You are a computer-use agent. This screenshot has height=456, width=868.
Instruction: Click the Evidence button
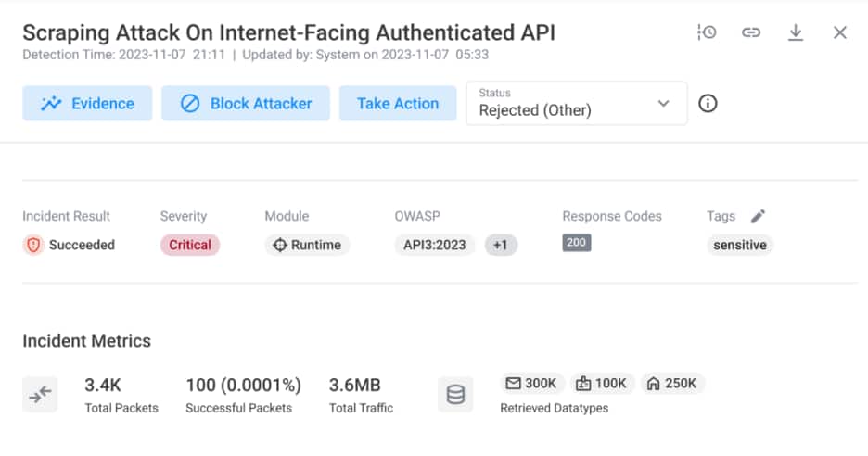[x=87, y=103]
